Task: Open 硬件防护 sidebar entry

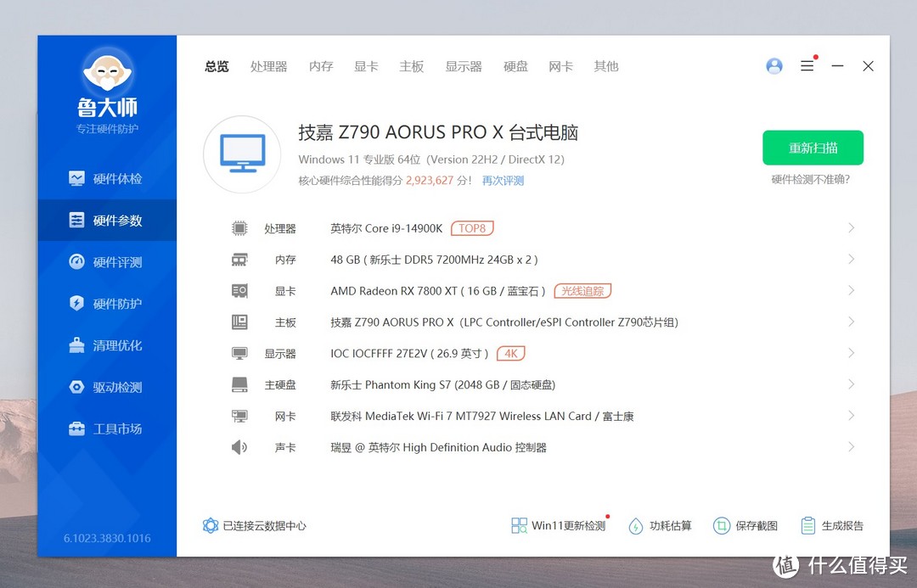Action: click(x=106, y=304)
